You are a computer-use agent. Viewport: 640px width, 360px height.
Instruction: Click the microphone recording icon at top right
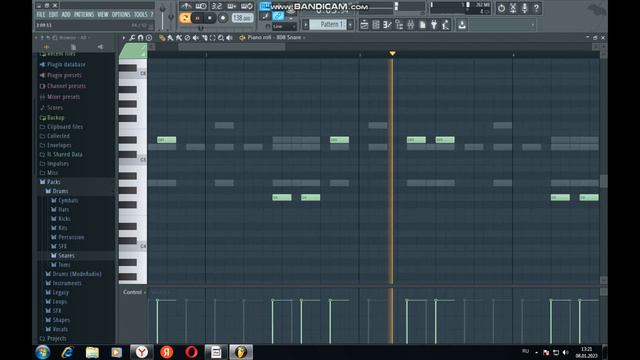point(524,8)
